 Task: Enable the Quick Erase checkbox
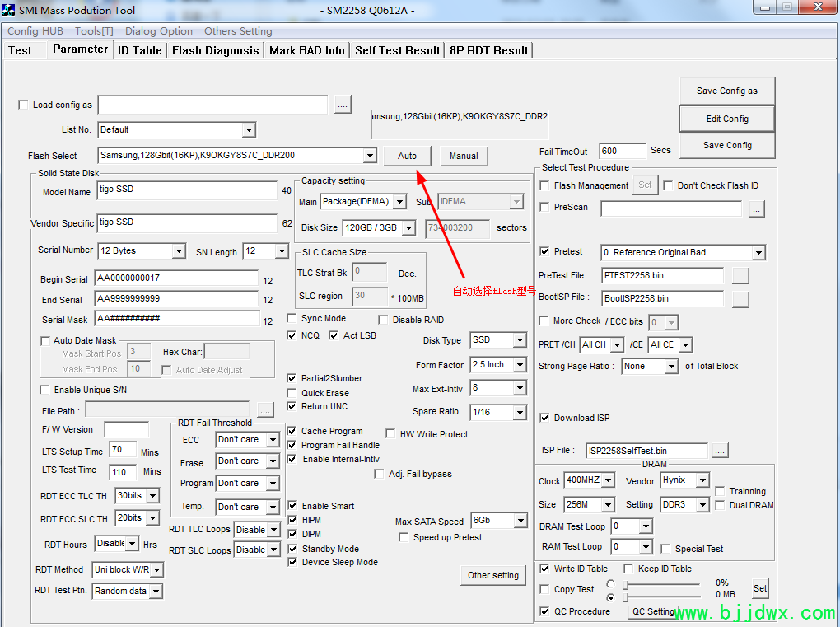292,393
